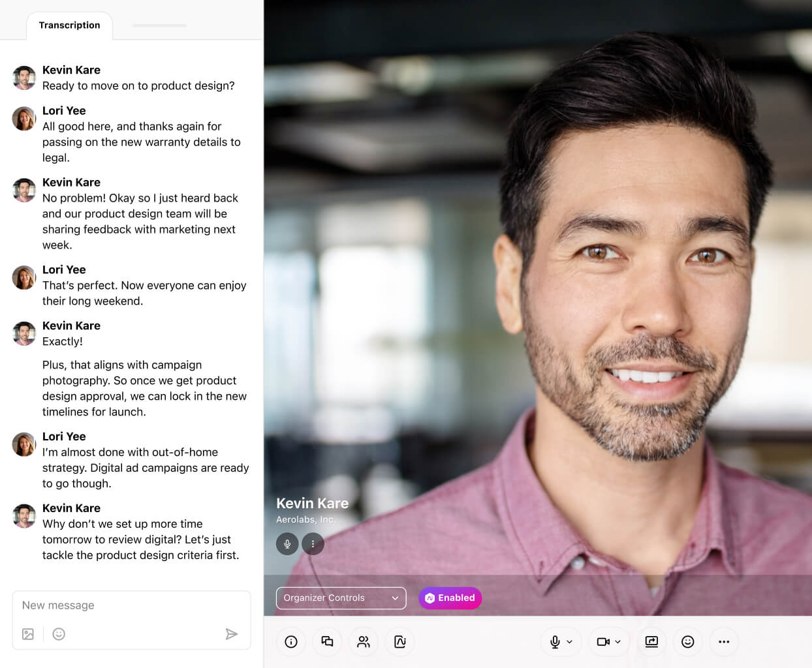Image resolution: width=812 pixels, height=668 pixels.
Task: Switch to the Transcription tab
Action: (69, 25)
